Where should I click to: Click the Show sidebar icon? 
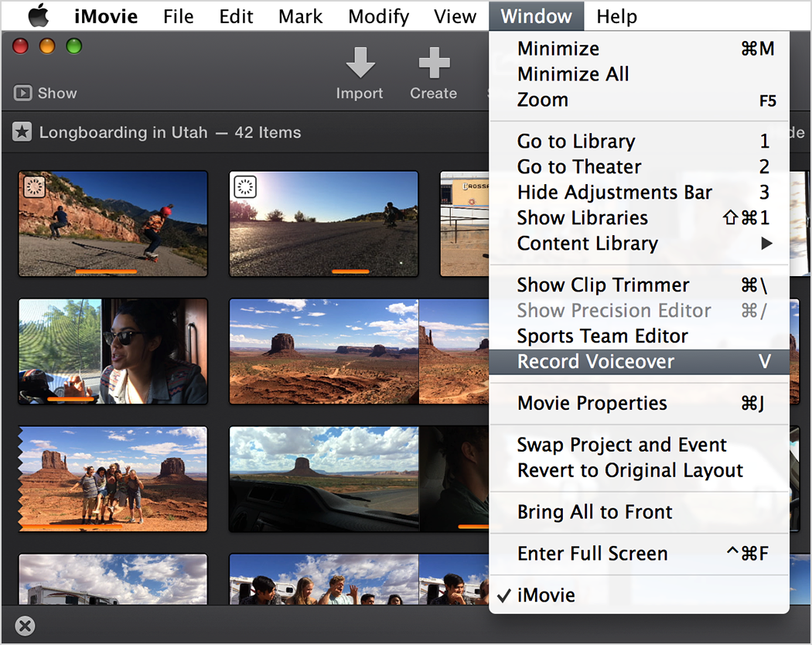coord(23,93)
